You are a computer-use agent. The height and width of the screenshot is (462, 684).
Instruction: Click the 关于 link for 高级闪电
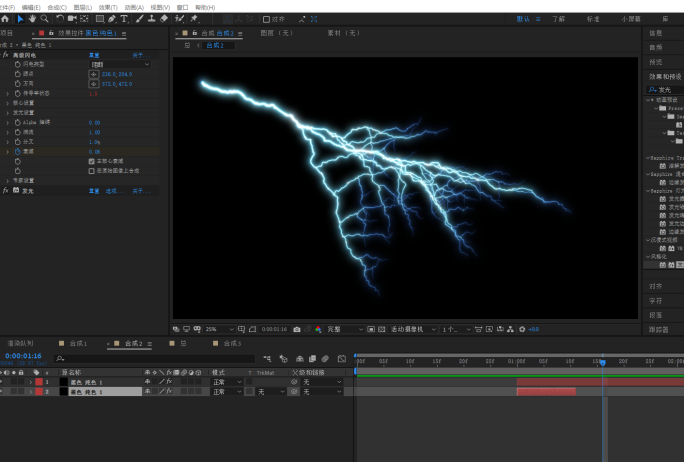tap(138, 55)
